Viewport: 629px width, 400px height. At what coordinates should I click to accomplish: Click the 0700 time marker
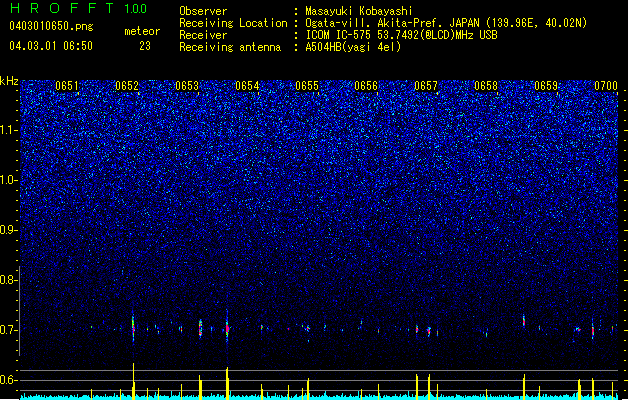click(606, 86)
